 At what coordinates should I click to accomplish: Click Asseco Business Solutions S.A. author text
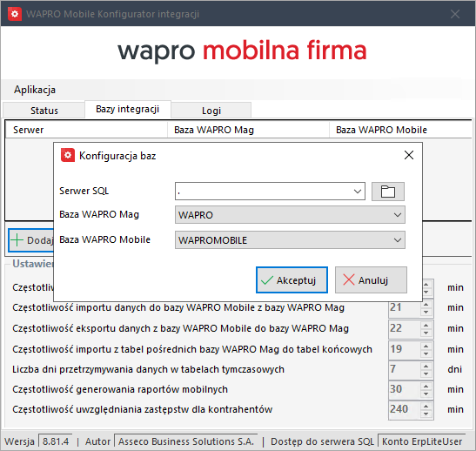click(x=185, y=441)
